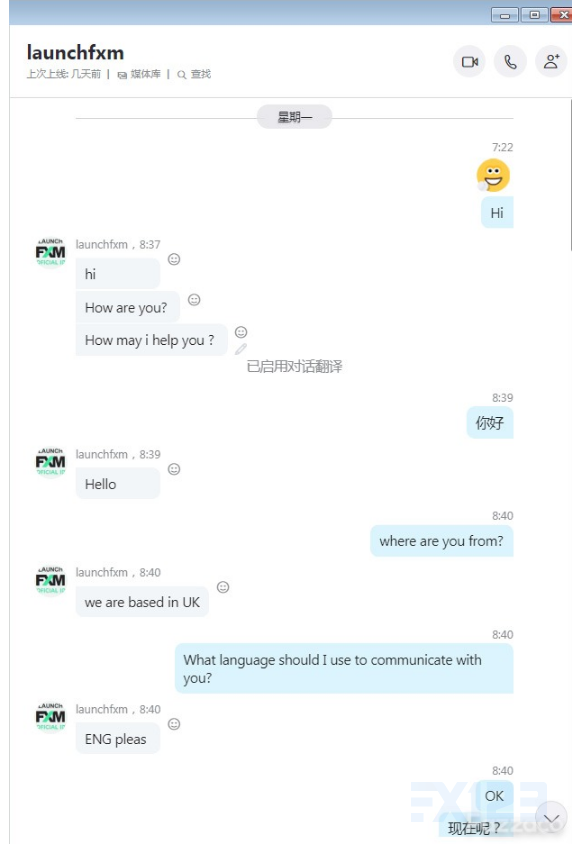Select the 'where are you from?' message bubble
Viewport: 577px width, 852px height.
pos(442,541)
